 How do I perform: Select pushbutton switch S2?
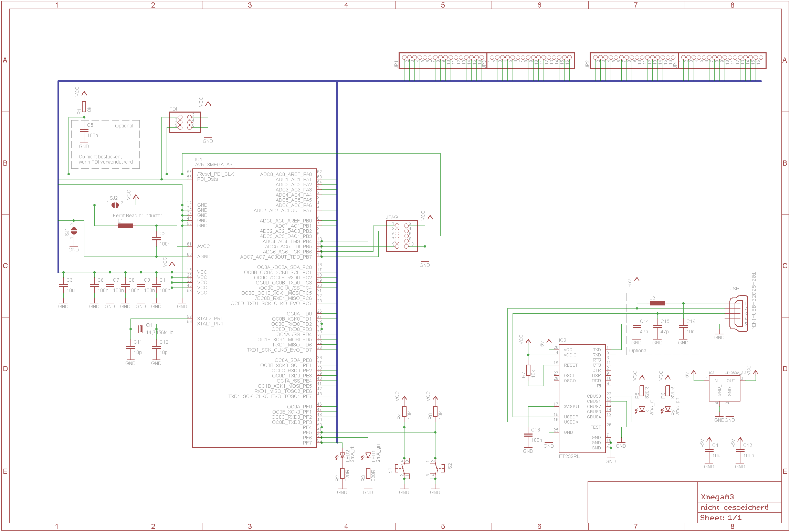[436, 468]
